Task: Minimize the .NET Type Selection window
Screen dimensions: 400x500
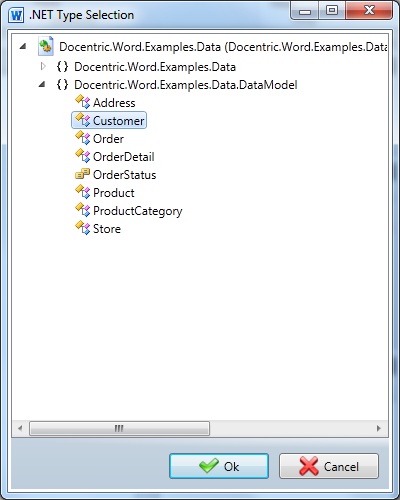Action: tap(305, 11)
